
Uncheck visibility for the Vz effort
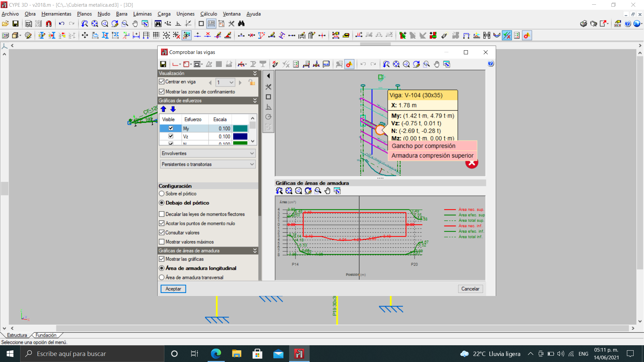[171, 136]
